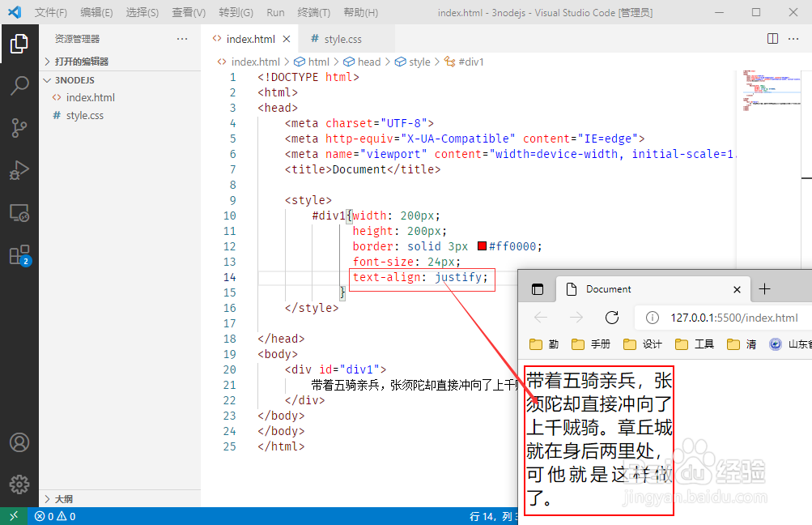Open breadcrumb #div1 dropdown
The width and height of the screenshot is (812, 525).
click(x=464, y=62)
